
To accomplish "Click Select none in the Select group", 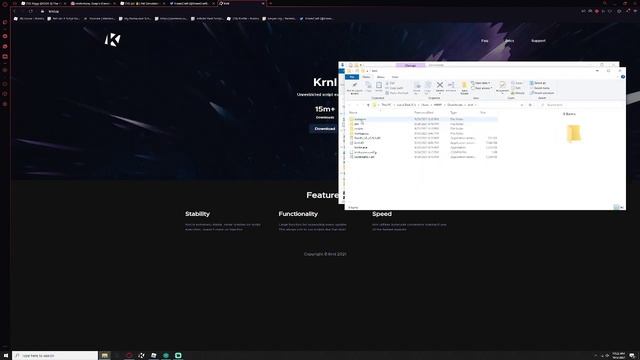I will point(540,88).
